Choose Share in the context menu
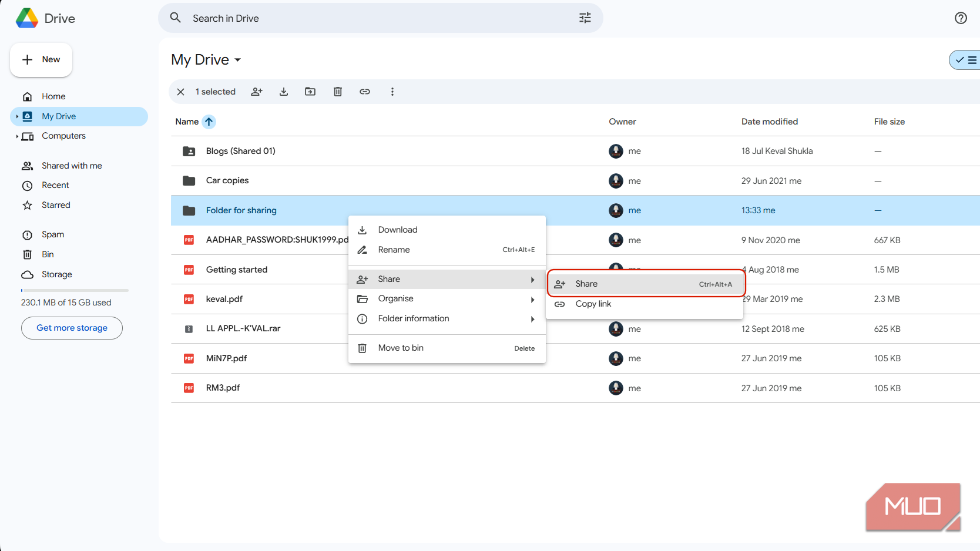The height and width of the screenshot is (551, 980). pos(447,279)
